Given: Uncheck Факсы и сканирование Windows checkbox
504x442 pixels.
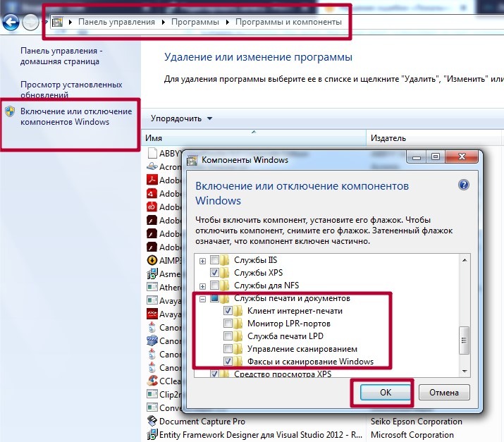Looking at the screenshot, I should pos(228,362).
